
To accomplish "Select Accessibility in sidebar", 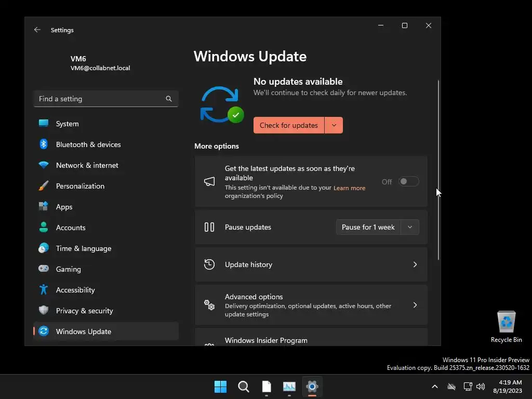I will [106, 290].
